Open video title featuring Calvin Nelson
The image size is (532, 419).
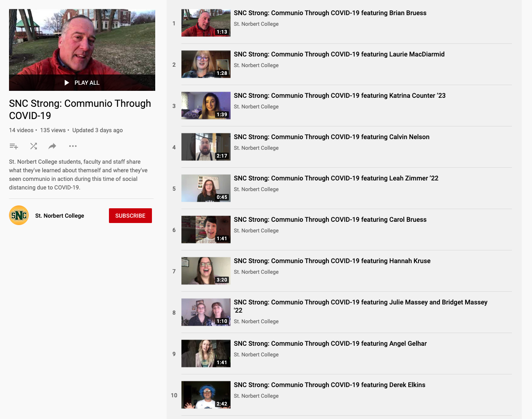click(x=332, y=137)
